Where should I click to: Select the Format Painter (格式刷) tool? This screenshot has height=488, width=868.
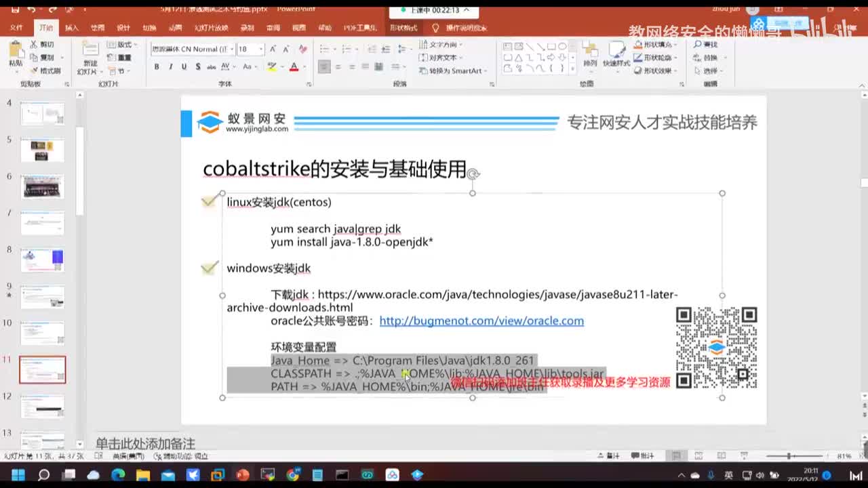45,70
